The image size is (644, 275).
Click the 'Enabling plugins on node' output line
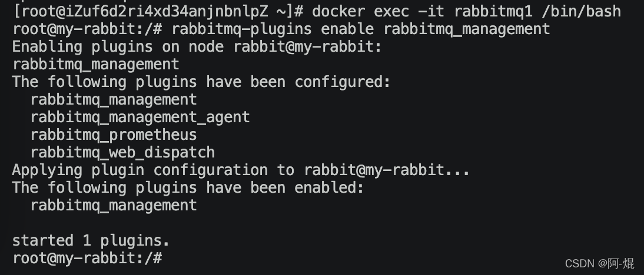coord(197,47)
